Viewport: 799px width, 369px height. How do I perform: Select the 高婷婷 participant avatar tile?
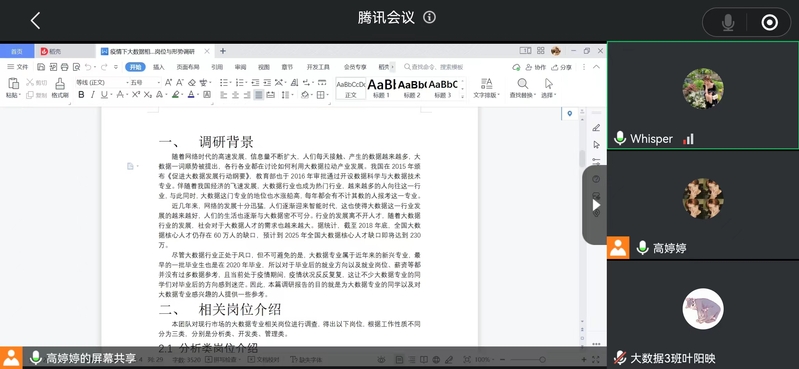(x=703, y=205)
